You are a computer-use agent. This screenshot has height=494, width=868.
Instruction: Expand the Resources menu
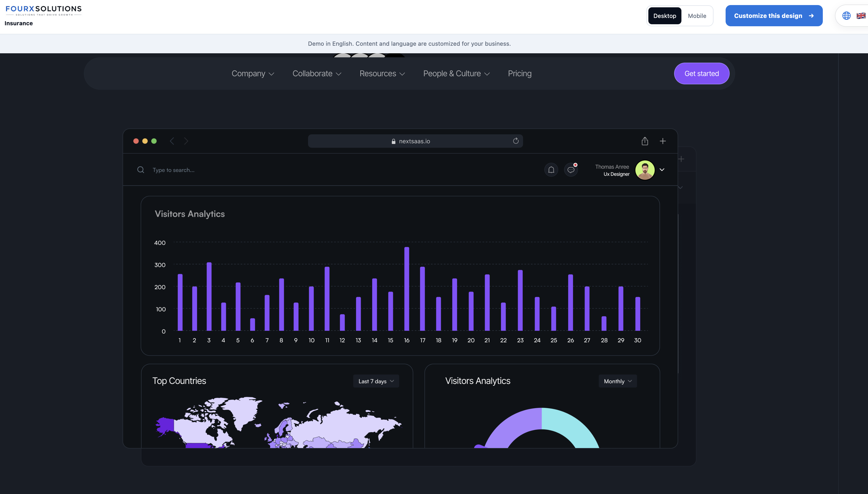[x=382, y=74]
